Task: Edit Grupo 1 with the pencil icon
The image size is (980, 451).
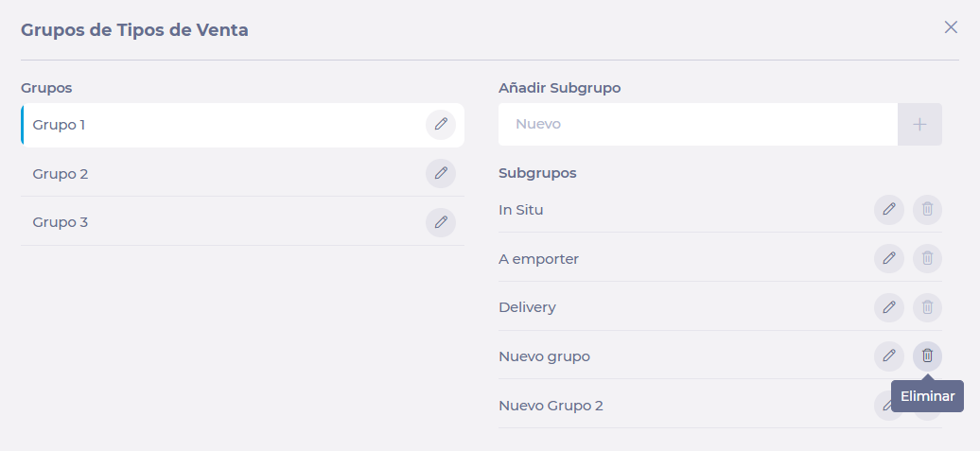Action: tap(441, 124)
